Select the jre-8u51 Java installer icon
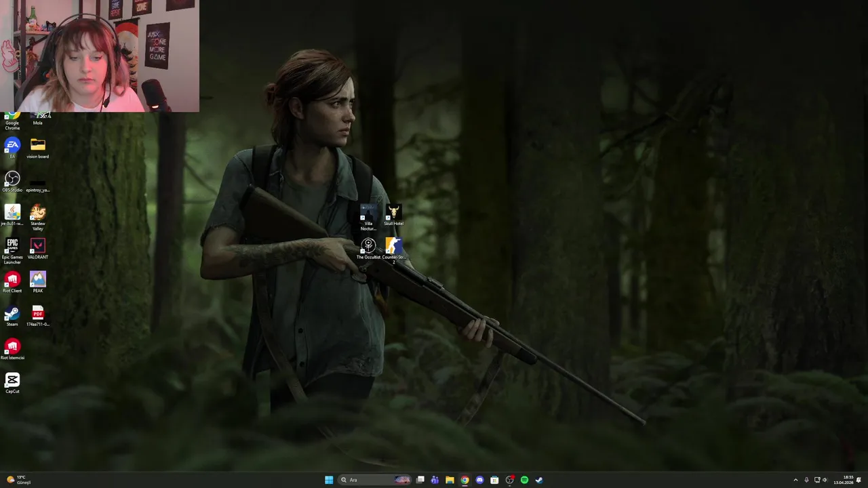This screenshot has width=868, height=488. click(x=12, y=215)
